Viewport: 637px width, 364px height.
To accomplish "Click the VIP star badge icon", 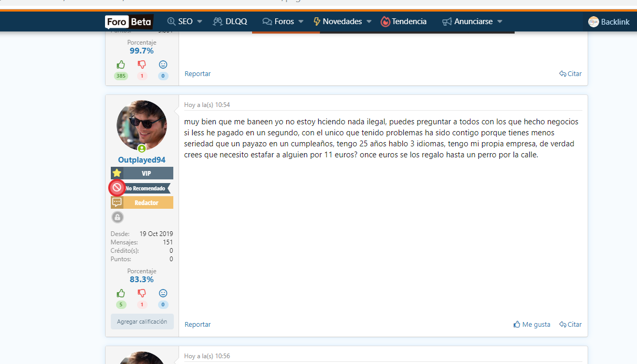I will 117,173.
